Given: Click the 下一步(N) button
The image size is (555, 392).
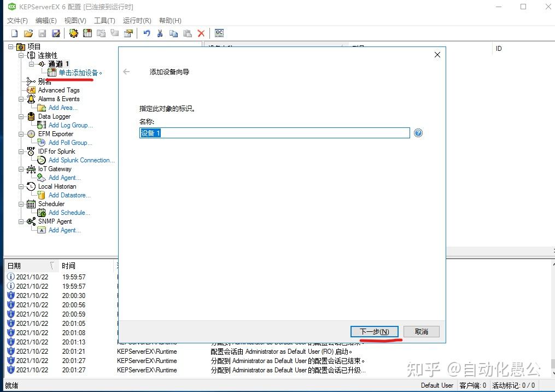Looking at the screenshot, I should (375, 331).
